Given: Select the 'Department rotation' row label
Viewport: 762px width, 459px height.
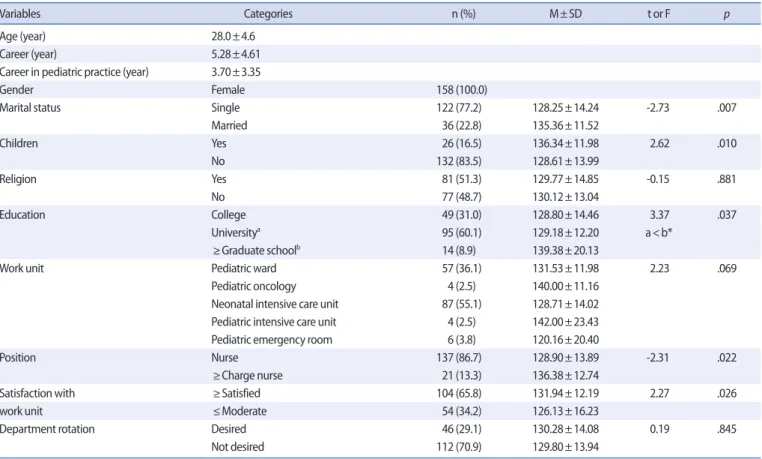Looking at the screenshot, I should click(x=47, y=429).
